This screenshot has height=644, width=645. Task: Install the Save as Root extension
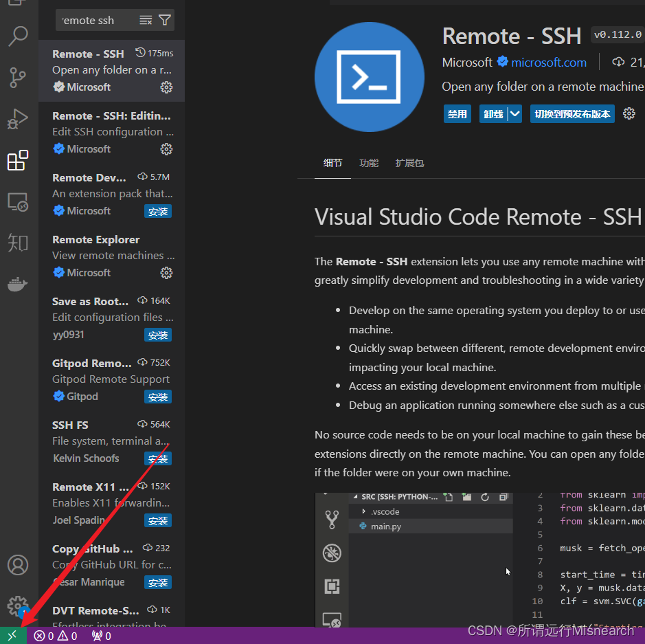tap(158, 335)
